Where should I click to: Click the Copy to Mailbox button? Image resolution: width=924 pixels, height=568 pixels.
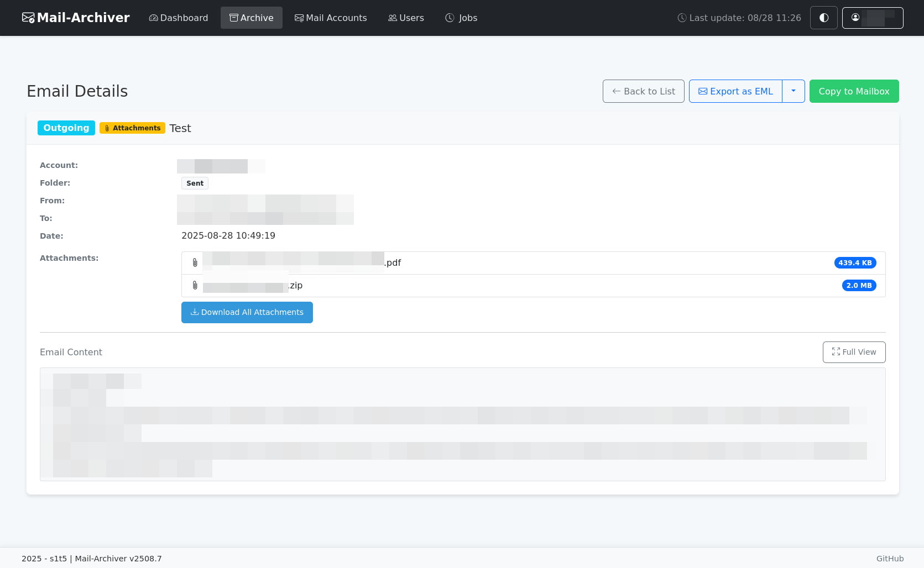[854, 91]
